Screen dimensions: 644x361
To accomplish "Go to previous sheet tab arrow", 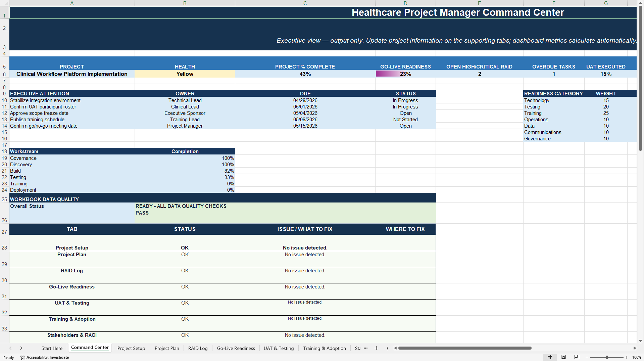I will (x=10, y=348).
